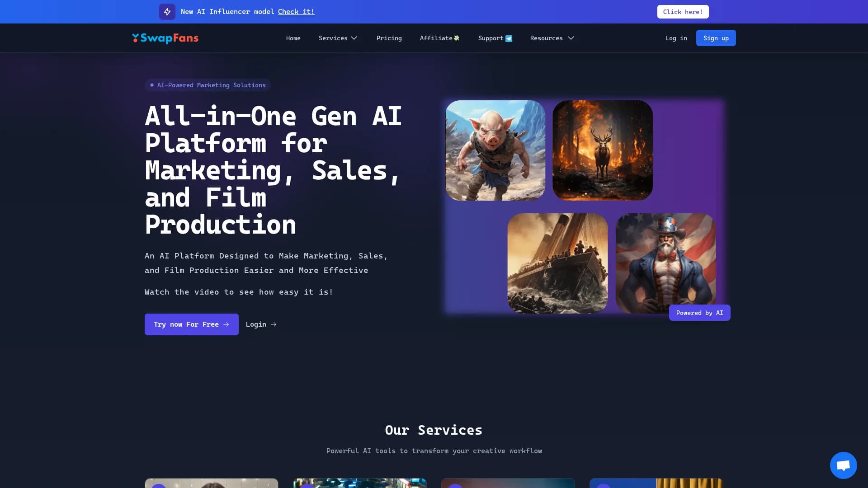Screen dimensions: 868x488
Task: Click Log in in the header
Action: [676, 38]
